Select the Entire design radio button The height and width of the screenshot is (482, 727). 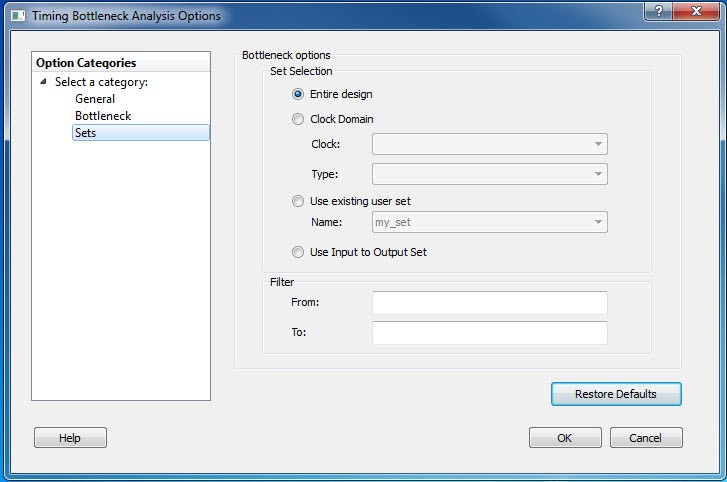tap(298, 94)
